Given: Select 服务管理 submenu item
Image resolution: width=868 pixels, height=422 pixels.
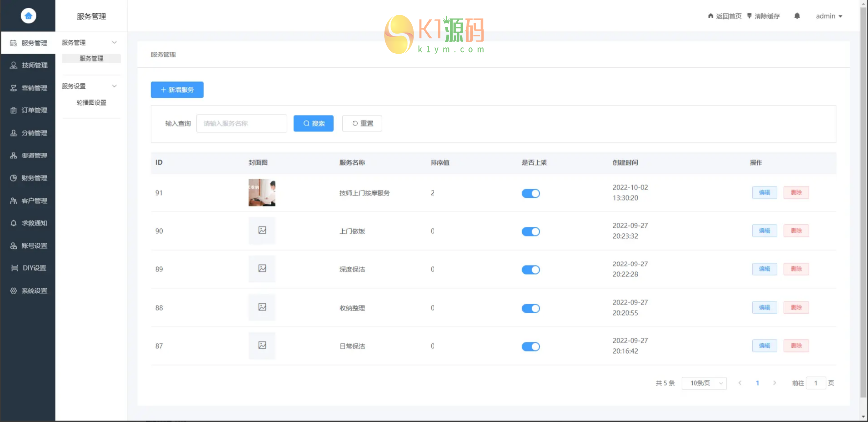Looking at the screenshot, I should pyautogui.click(x=92, y=58).
